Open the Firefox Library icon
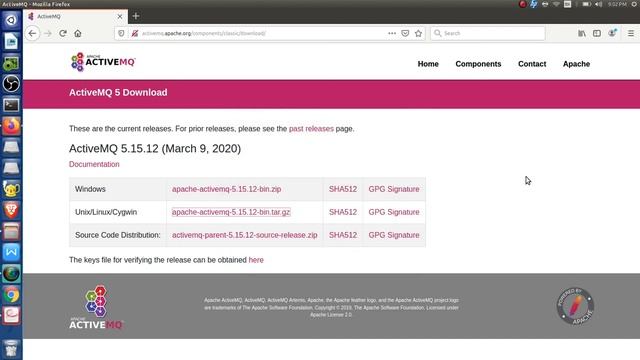Screen dimensions: 640x360 (582, 33)
